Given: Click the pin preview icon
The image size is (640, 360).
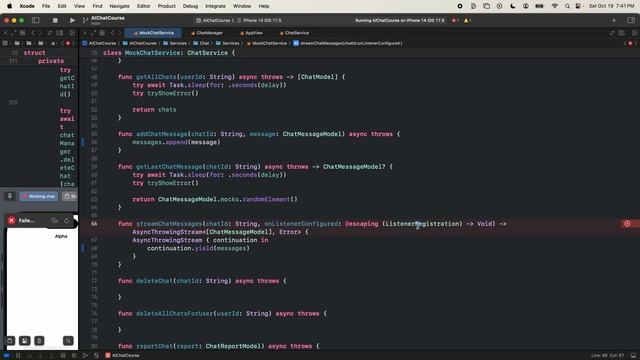Looking at the screenshot, I should (x=10, y=196).
